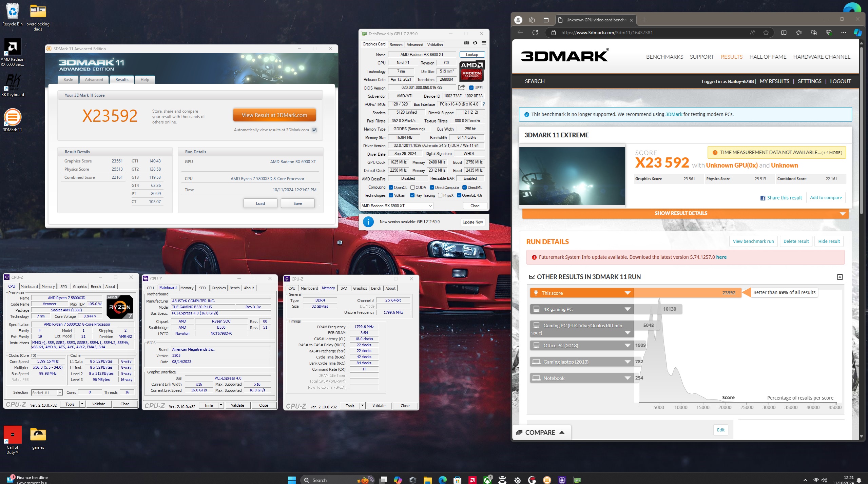
Task: Toggle PhysX checkbox in GPU-Z
Action: pos(440,195)
